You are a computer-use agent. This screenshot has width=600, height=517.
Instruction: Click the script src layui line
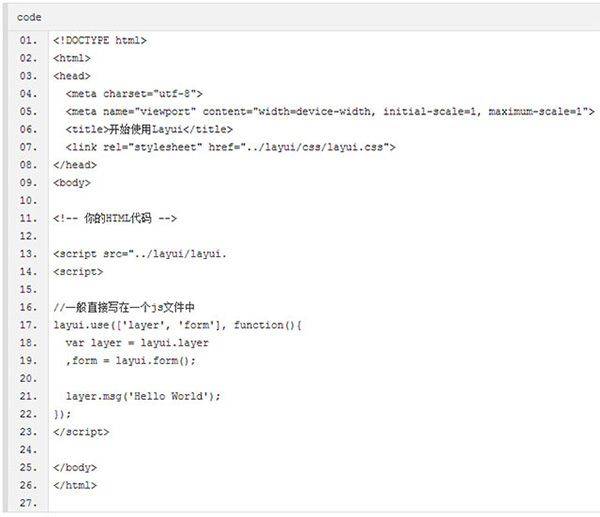point(140,254)
